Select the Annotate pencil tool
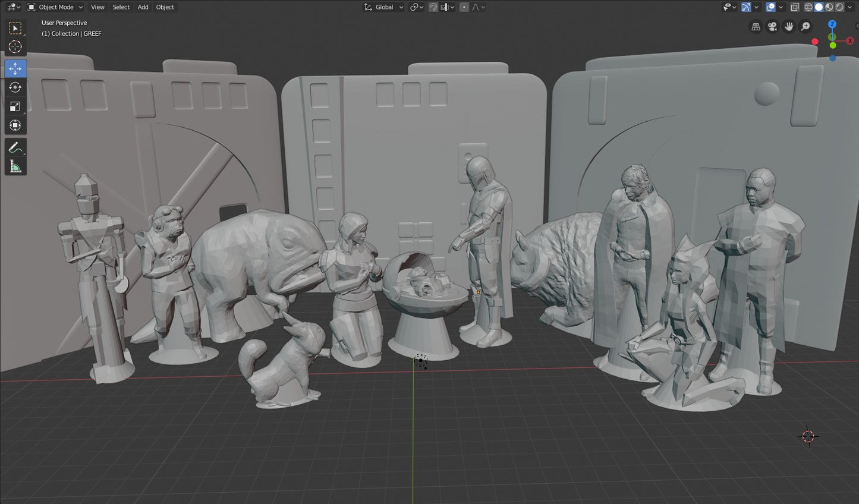This screenshot has height=504, width=859. tap(15, 147)
